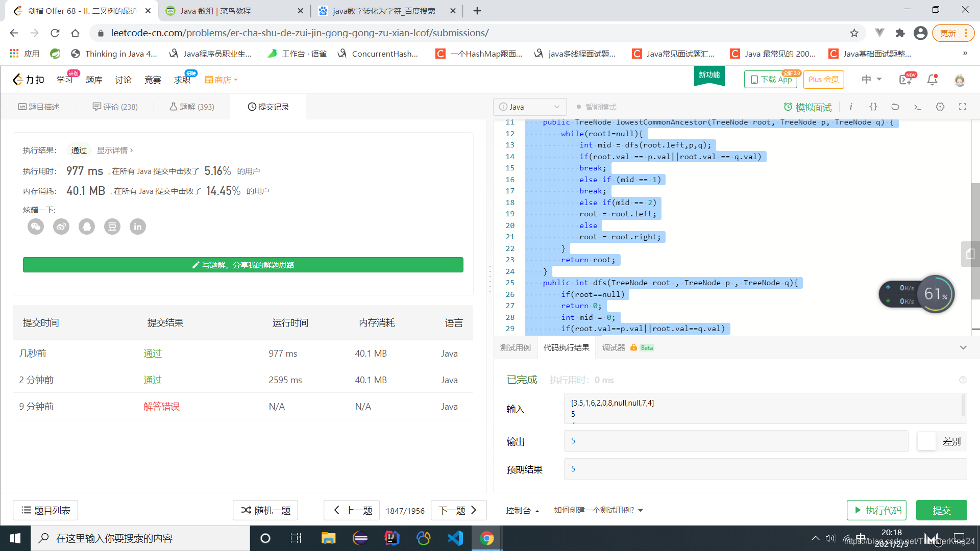This screenshot has width=980, height=551.
Task: Click the code format/beautify icon
Action: 874,107
